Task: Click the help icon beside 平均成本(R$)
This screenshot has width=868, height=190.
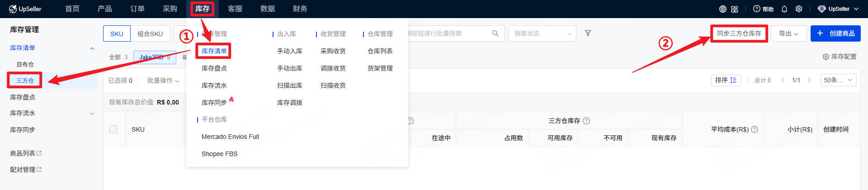Action: click(x=755, y=129)
